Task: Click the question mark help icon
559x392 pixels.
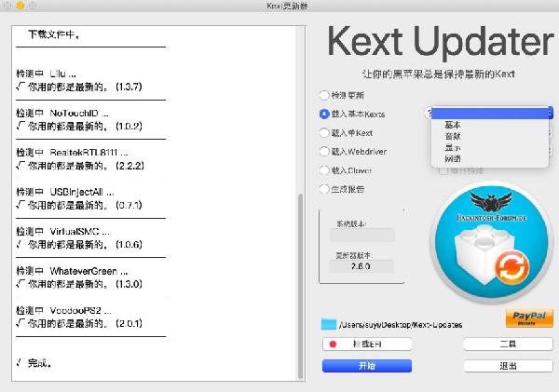Action: [429, 114]
